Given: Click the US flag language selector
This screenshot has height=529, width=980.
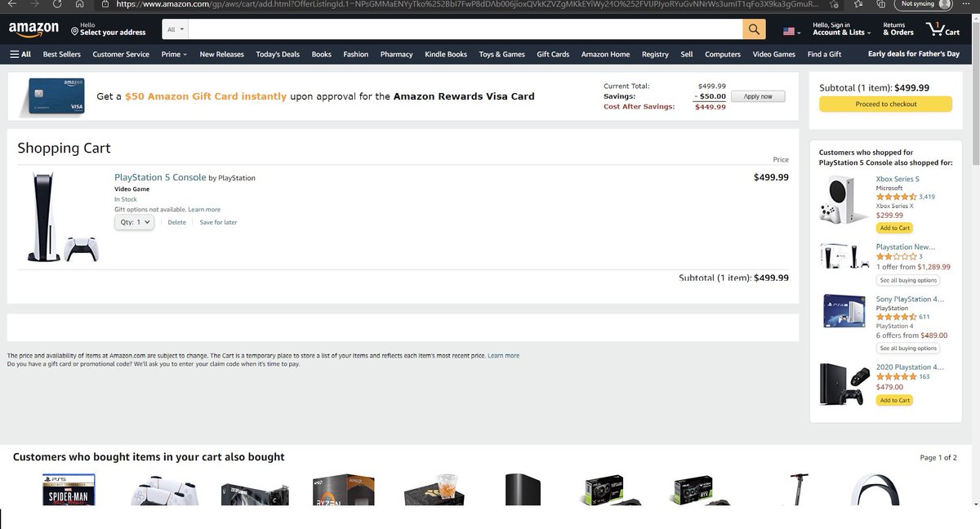Looking at the screenshot, I should point(792,31).
